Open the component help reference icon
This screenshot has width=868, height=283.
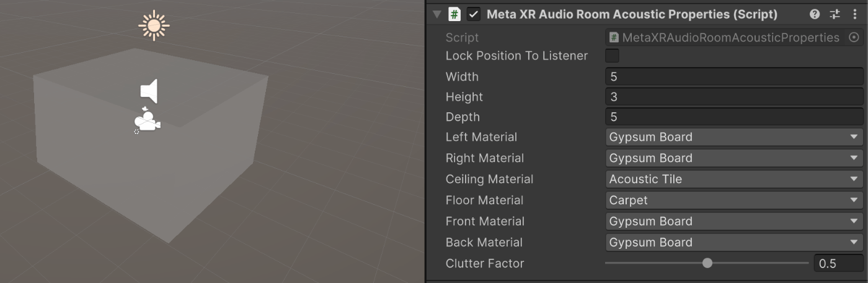815,14
